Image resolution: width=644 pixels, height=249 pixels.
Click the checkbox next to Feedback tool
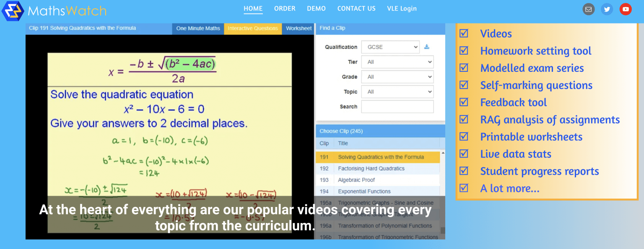464,102
